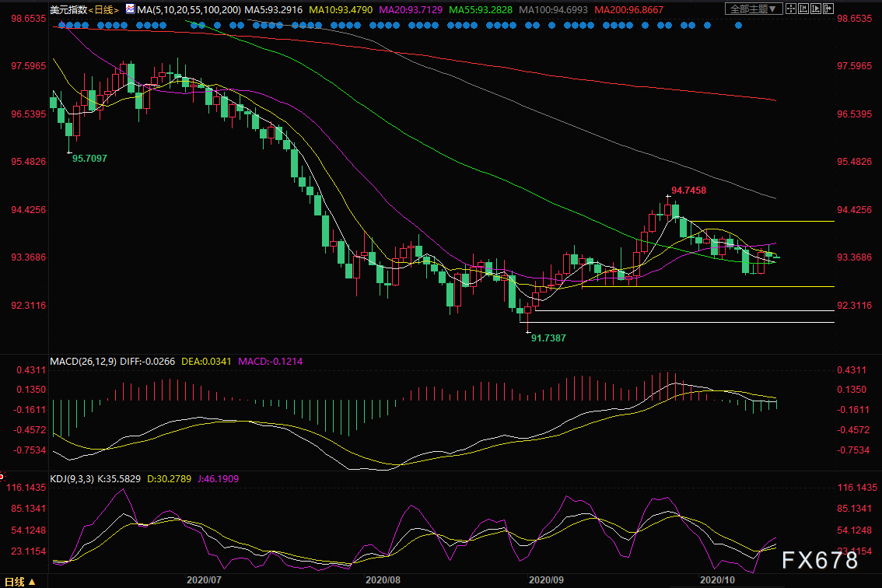
Task: Select the 2020/09 date marker on timeline
Action: [x=546, y=580]
